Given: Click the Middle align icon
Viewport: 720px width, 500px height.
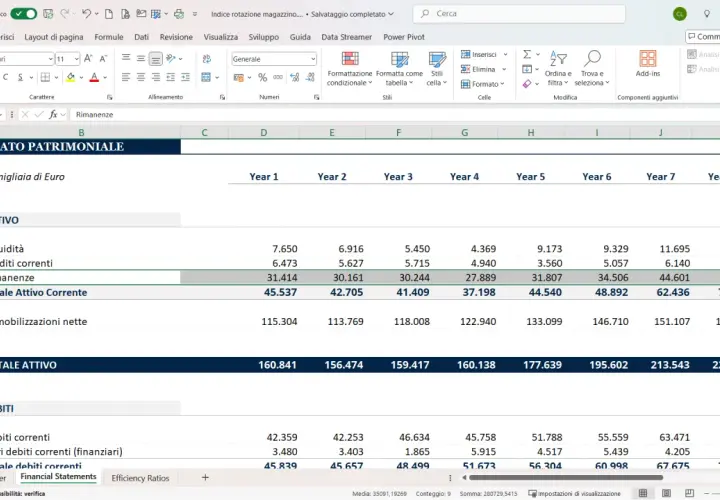Looking at the screenshot, I should [141, 58].
